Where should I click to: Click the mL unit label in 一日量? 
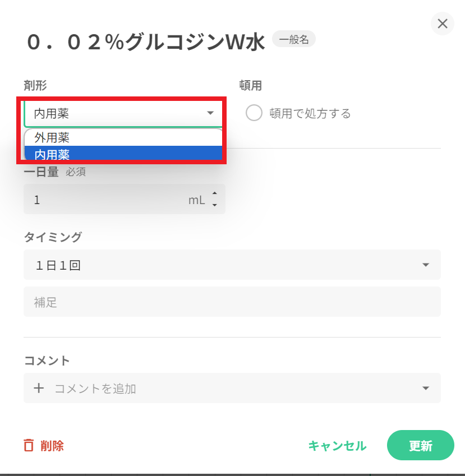tap(196, 200)
